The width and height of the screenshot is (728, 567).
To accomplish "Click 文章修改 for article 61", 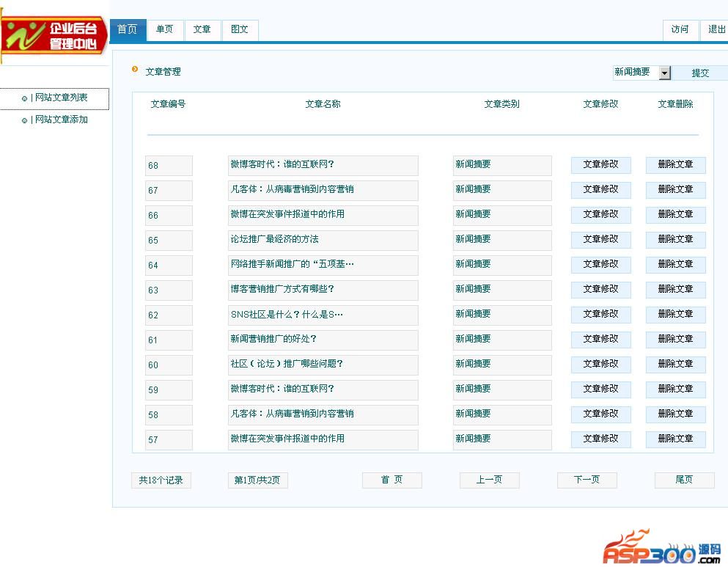I will click(600, 340).
